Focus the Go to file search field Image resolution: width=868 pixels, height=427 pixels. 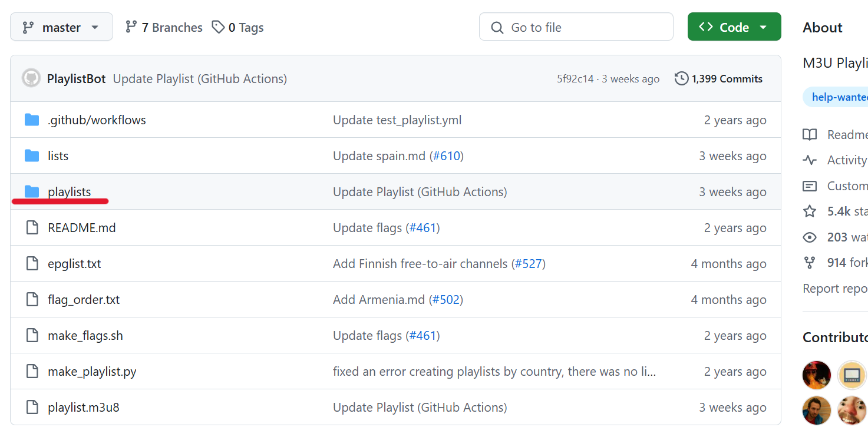click(576, 27)
